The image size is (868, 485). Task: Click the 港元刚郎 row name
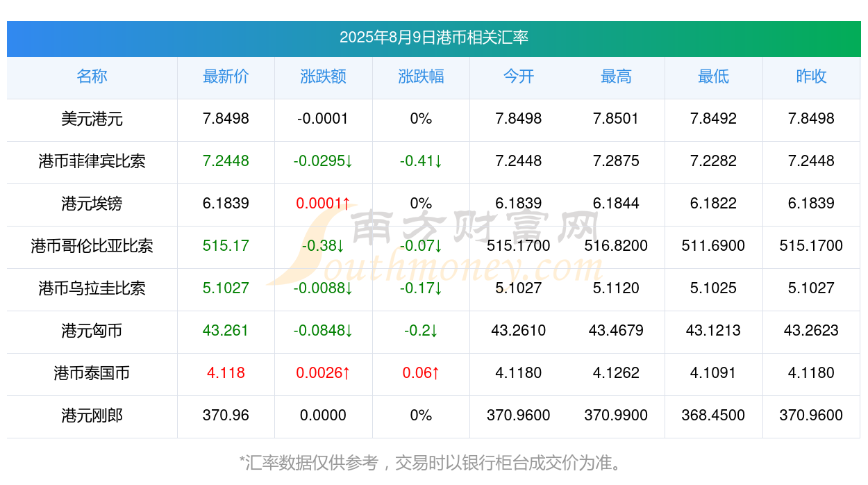[92, 416]
